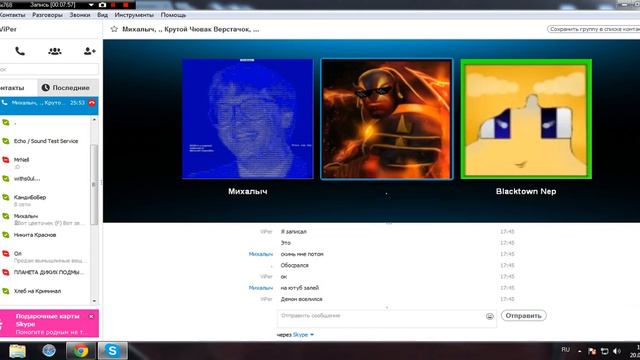The height and width of the screenshot is (360, 640).
Task: Click the contact search field
Action: (49, 69)
